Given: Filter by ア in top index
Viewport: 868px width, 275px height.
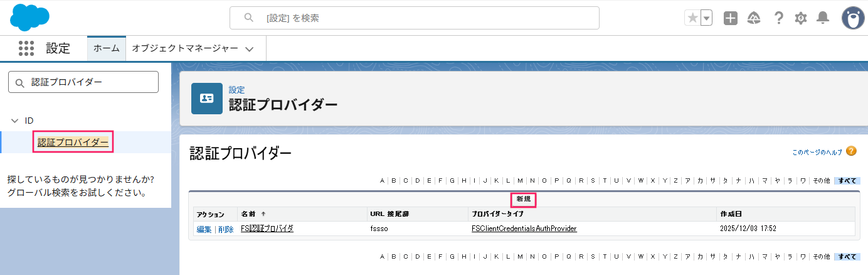Looking at the screenshot, I should click(687, 181).
